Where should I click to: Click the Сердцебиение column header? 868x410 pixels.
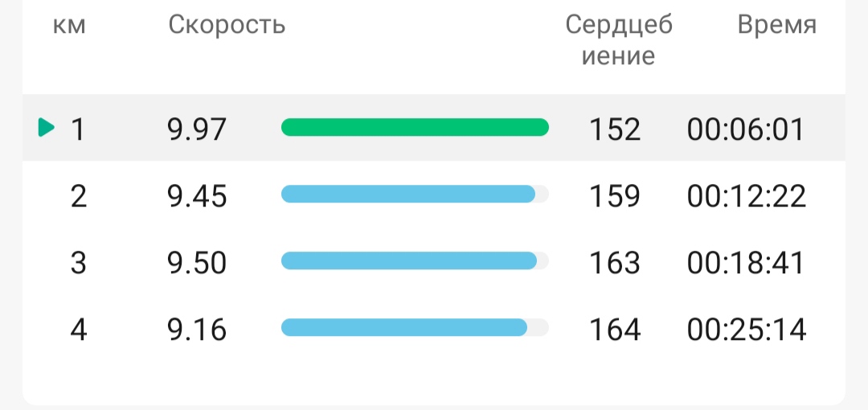coord(619,40)
